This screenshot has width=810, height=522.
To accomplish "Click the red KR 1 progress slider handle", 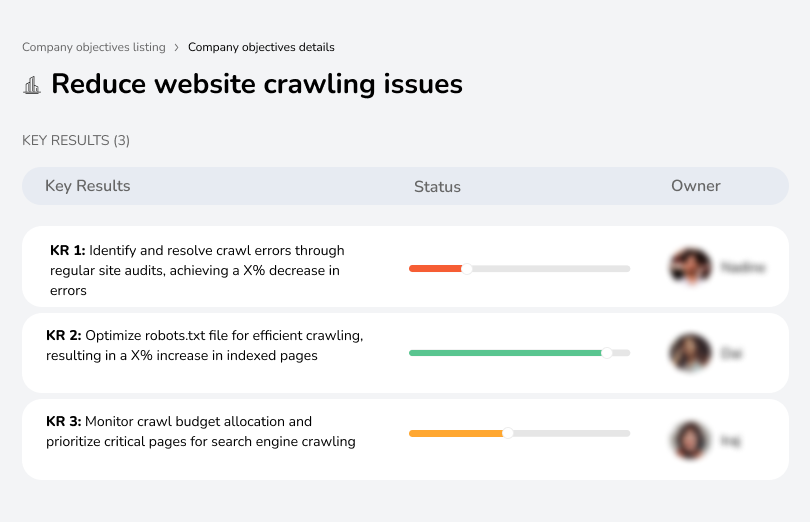I will tap(466, 269).
